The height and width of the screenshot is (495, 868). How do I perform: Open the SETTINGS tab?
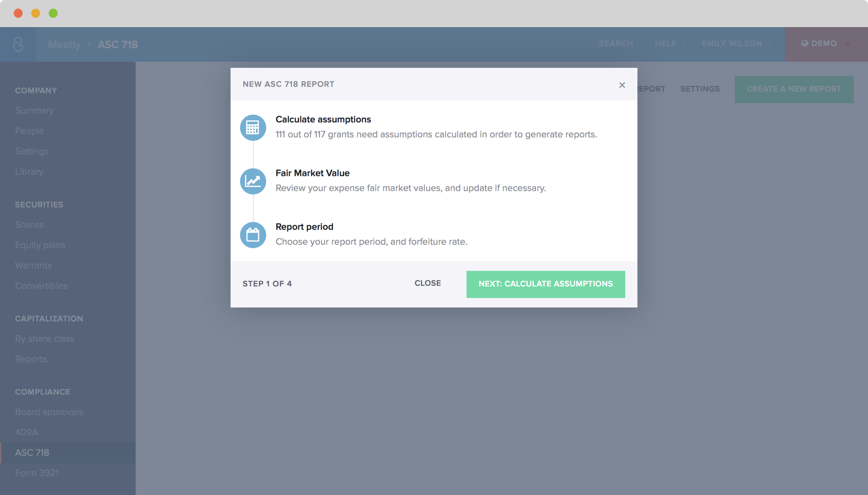click(700, 89)
